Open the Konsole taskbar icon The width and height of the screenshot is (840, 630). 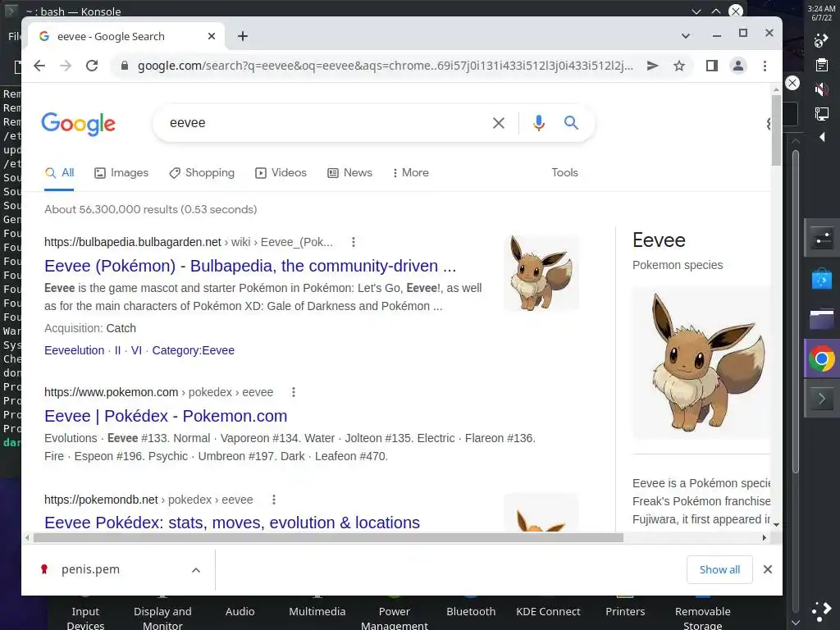tap(822, 399)
